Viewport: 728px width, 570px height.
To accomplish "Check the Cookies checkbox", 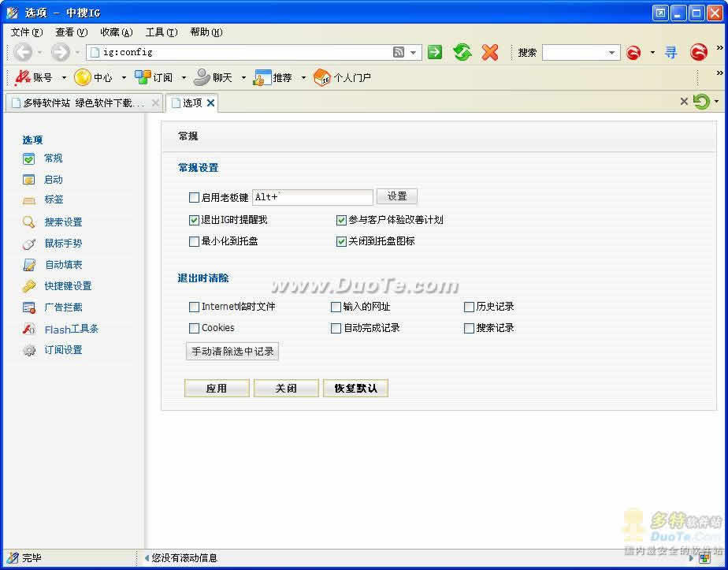I will click(x=194, y=329).
